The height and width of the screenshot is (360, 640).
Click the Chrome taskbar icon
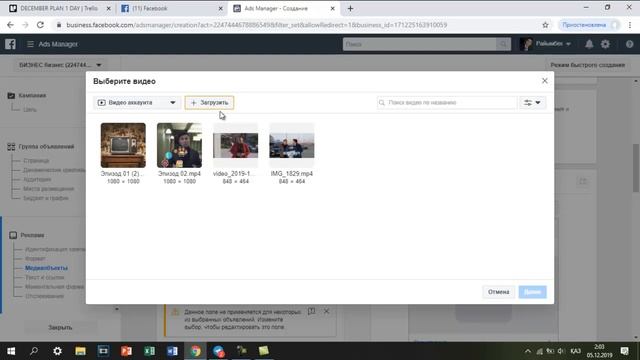196,351
